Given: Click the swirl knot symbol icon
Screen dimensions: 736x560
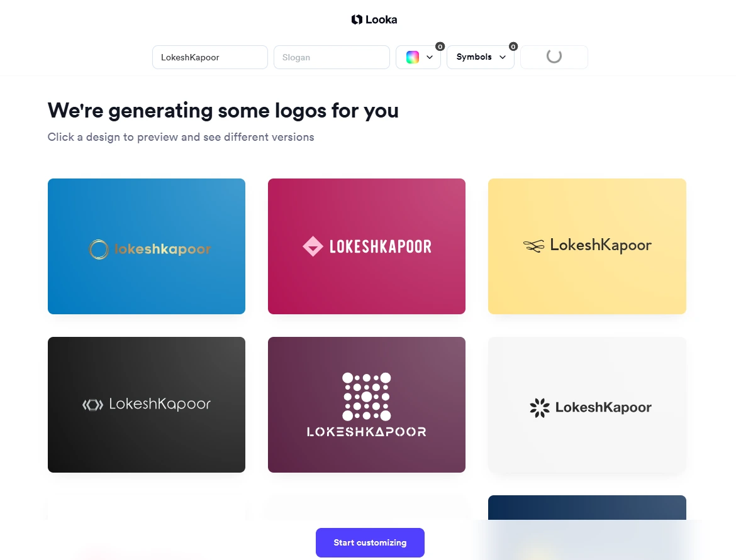Looking at the screenshot, I should [533, 245].
